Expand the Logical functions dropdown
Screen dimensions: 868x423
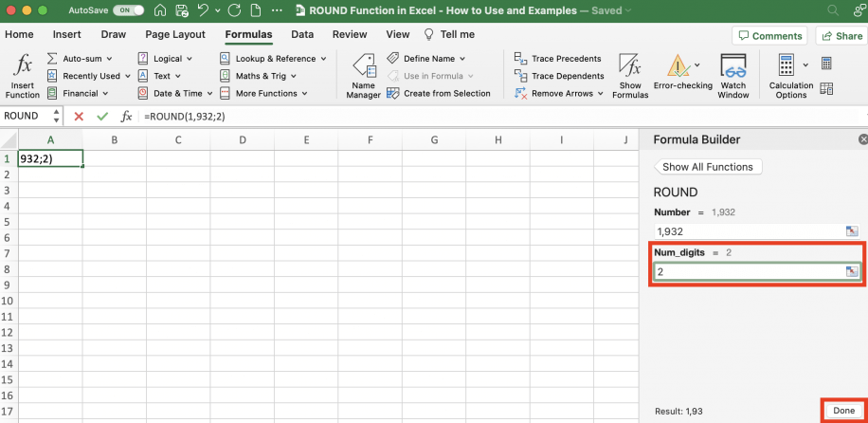[165, 58]
